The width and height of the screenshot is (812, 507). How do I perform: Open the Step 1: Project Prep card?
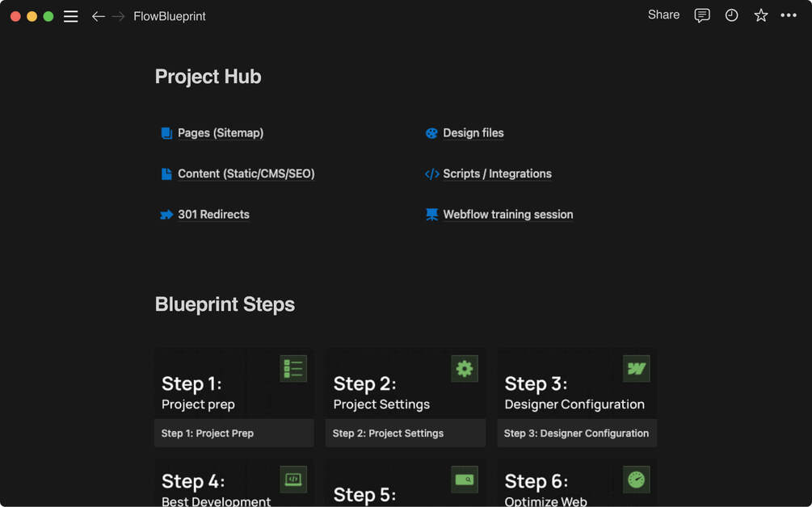click(234, 434)
